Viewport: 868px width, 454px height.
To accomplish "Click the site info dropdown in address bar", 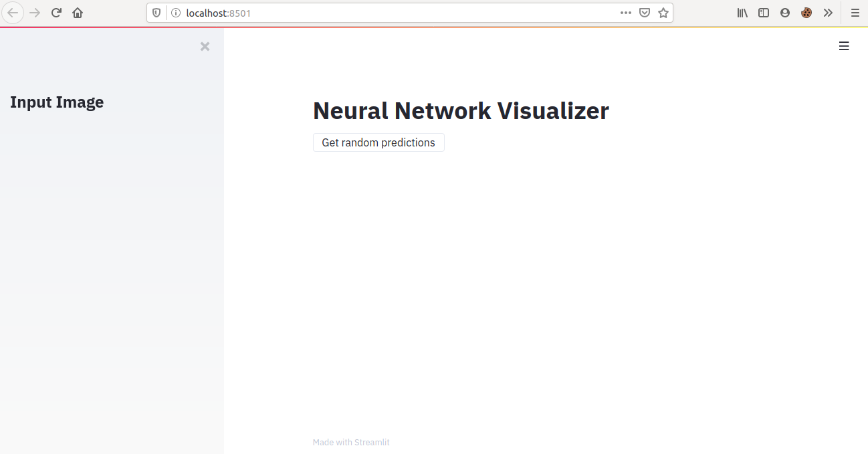I will pyautogui.click(x=175, y=13).
